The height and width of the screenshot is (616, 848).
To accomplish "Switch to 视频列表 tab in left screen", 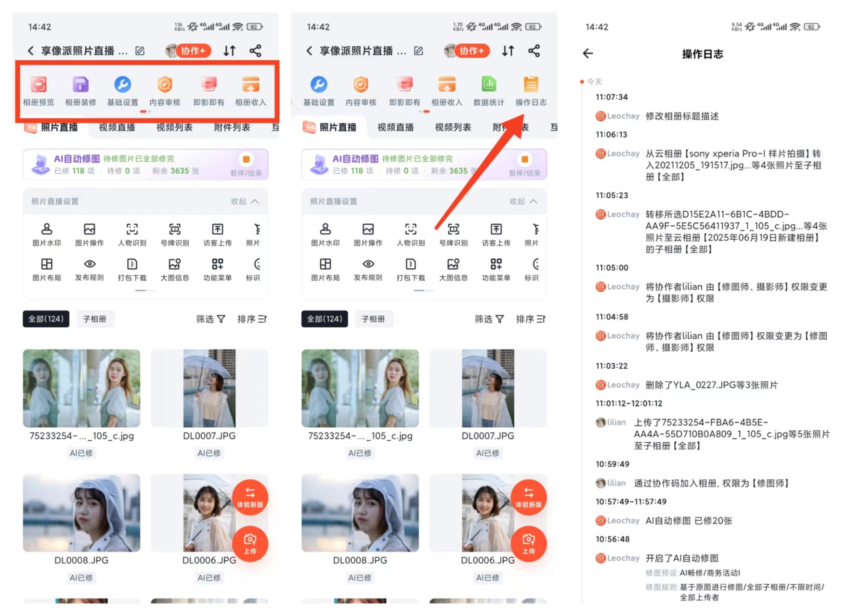I will click(x=174, y=127).
